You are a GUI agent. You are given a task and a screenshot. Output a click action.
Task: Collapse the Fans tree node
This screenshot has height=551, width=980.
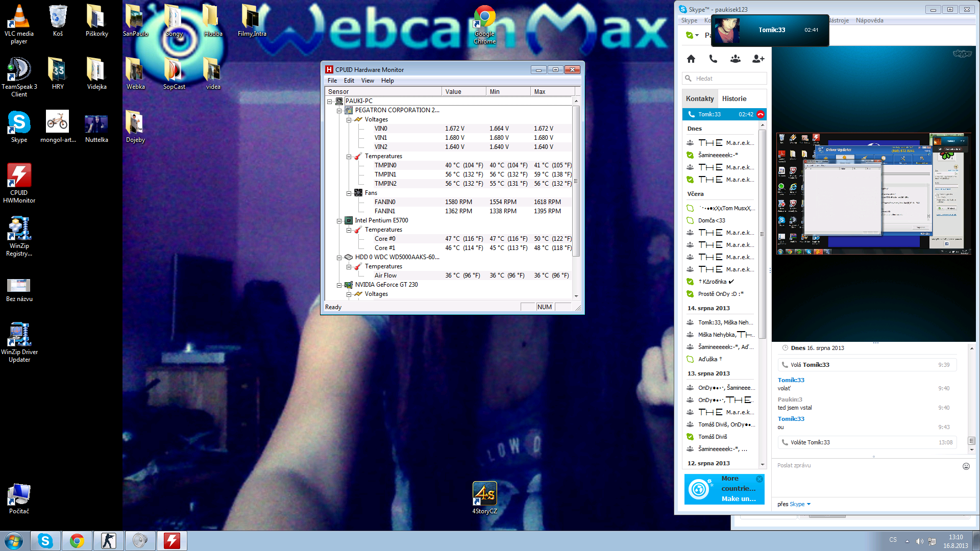(x=349, y=193)
